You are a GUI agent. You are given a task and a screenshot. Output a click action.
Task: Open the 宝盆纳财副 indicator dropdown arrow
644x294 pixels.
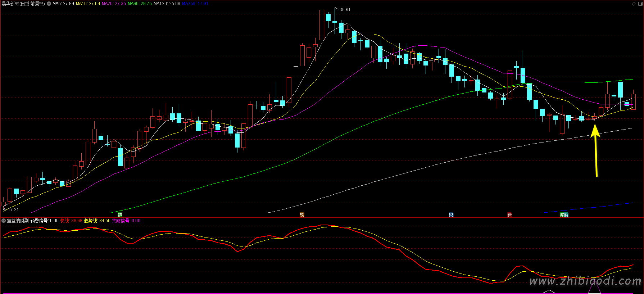pyautogui.click(x=4, y=221)
